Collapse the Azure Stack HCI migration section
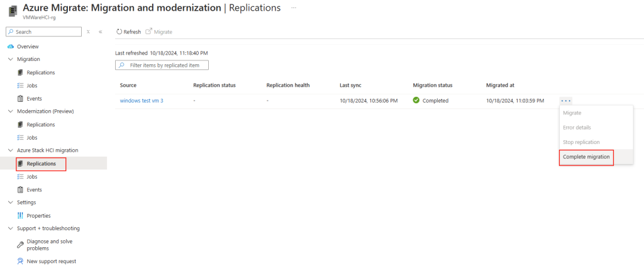The width and height of the screenshot is (644, 268). pos(11,150)
